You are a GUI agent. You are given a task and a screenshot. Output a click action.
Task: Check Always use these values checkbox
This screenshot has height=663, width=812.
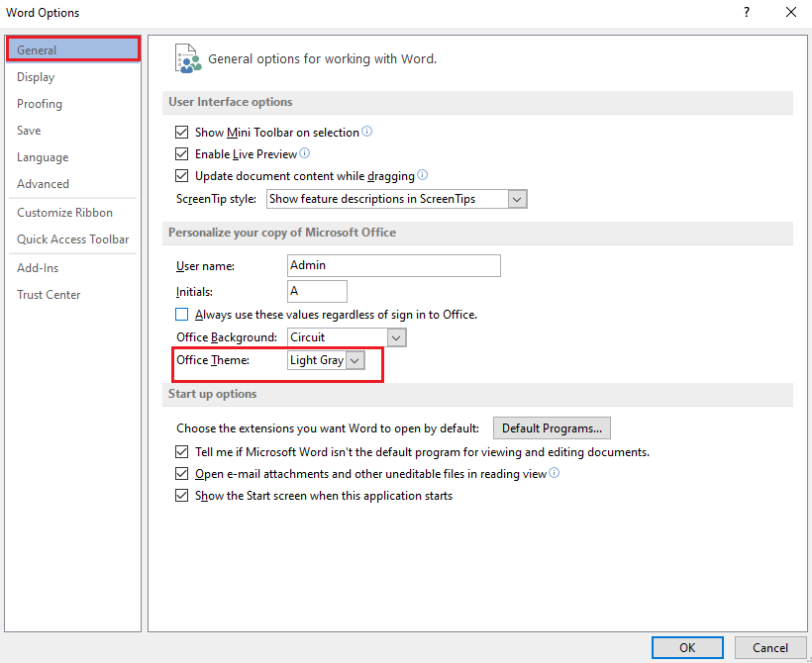tap(182, 314)
